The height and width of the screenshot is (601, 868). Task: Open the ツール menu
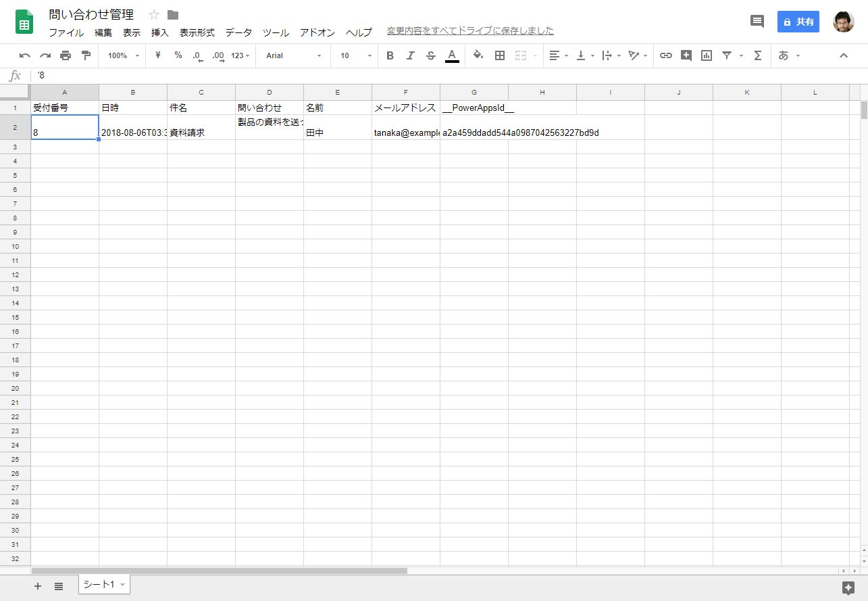(x=276, y=32)
